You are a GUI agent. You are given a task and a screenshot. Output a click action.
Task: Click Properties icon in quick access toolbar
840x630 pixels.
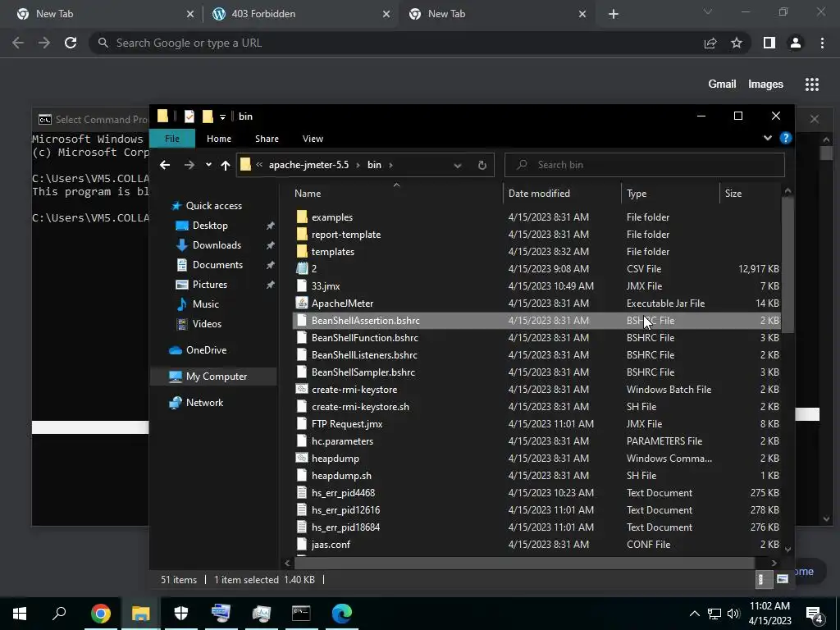coord(189,116)
